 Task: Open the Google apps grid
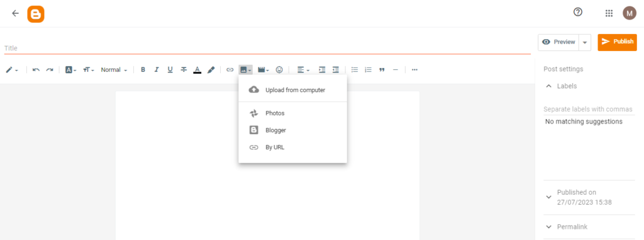[609, 13]
